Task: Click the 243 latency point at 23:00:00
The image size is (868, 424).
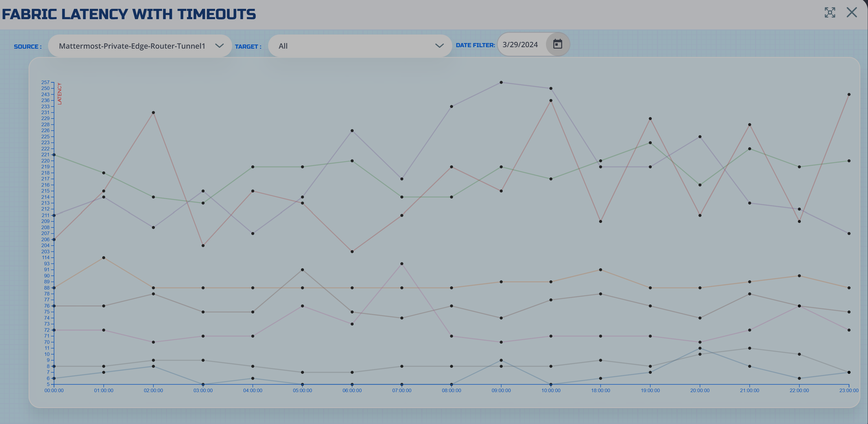Action: point(849,94)
